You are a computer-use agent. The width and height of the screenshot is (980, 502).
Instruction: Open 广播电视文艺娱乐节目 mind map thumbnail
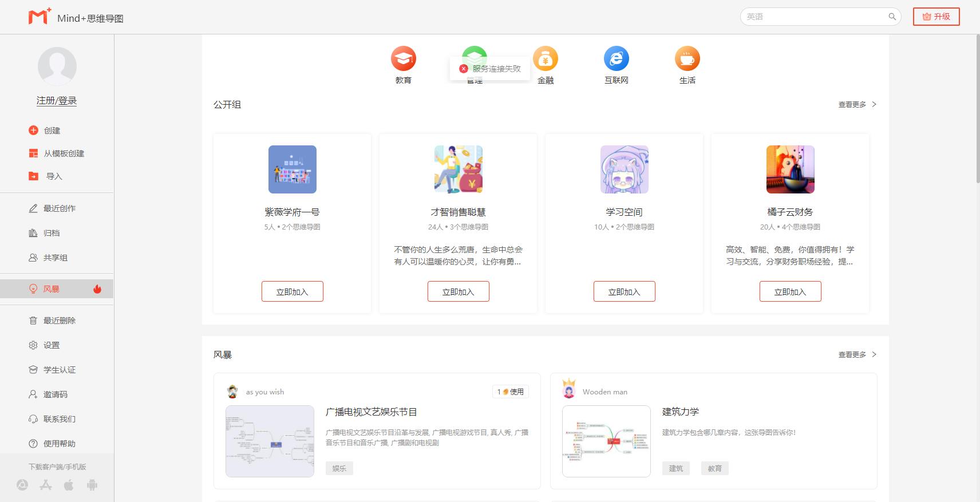coord(270,441)
